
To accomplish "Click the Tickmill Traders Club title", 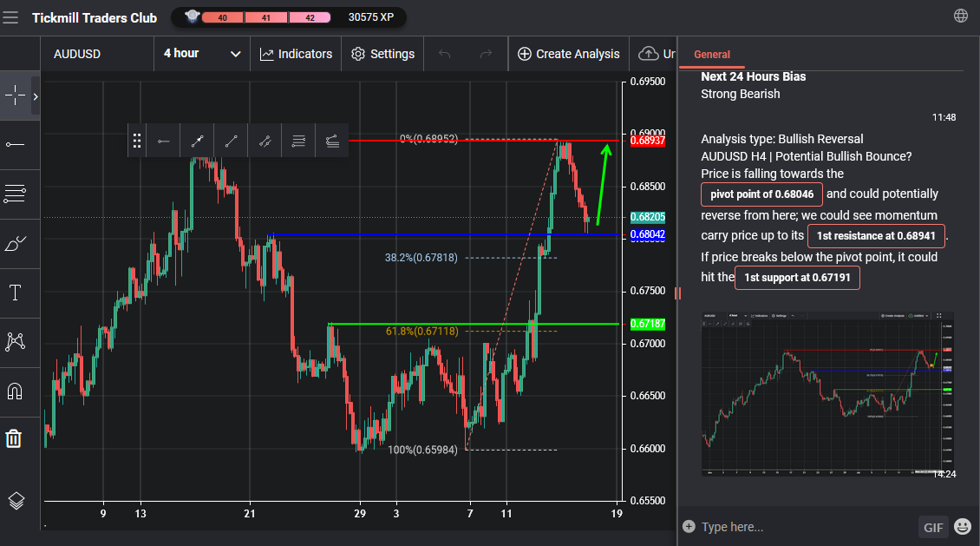I will [95, 18].
